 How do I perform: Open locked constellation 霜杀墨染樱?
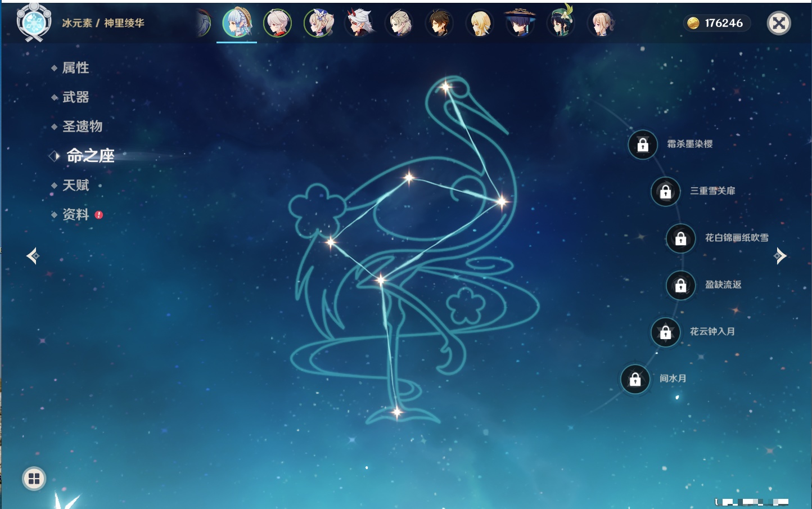pyautogui.click(x=643, y=145)
